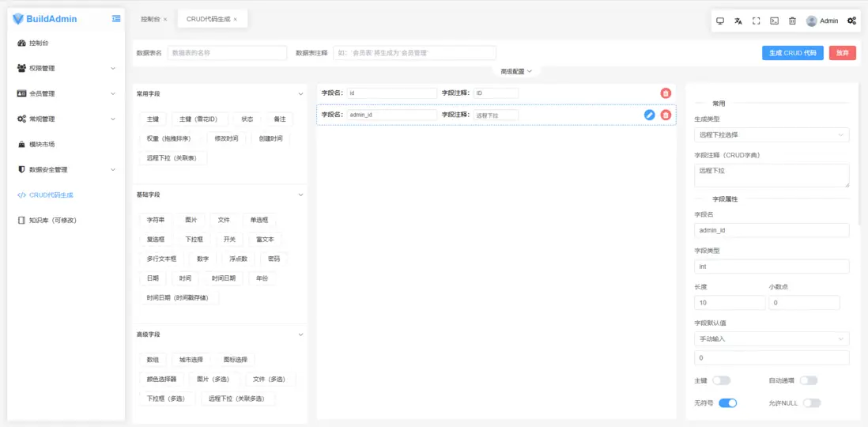Delete the id field row

666,93
